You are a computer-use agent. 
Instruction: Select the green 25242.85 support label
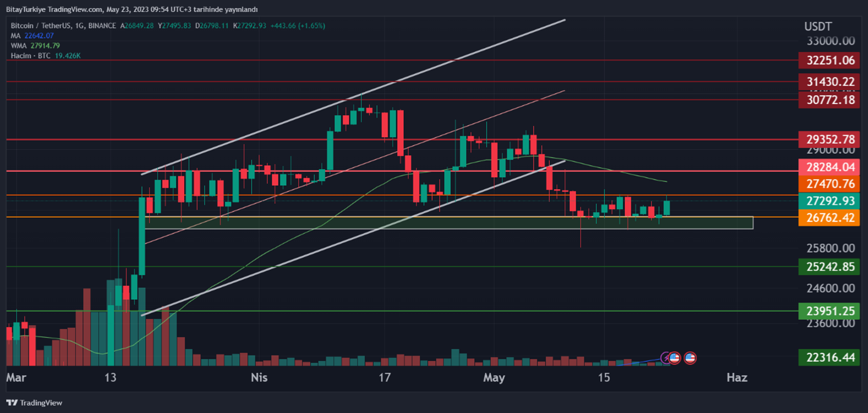point(829,267)
